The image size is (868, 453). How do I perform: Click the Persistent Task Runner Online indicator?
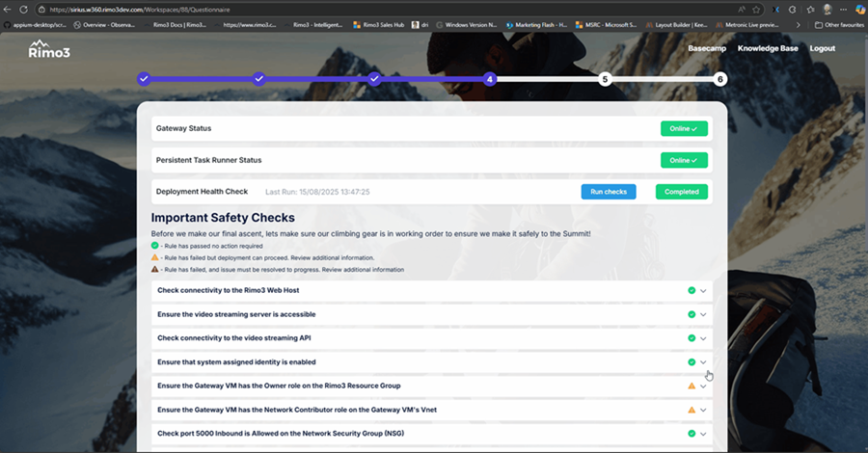684,160
